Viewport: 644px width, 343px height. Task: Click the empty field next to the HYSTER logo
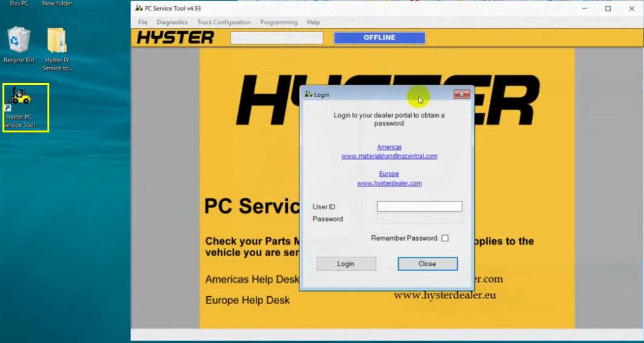pos(277,38)
